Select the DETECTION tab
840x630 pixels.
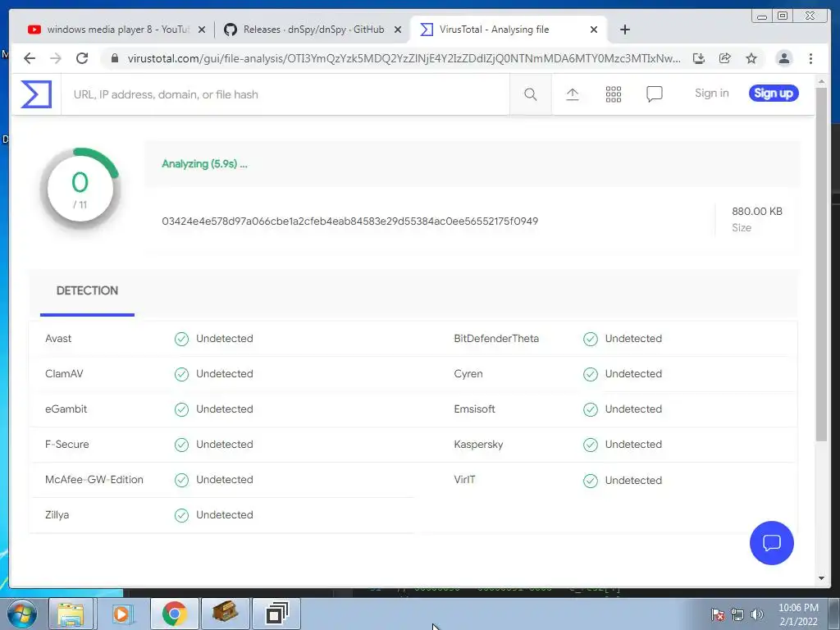click(87, 291)
